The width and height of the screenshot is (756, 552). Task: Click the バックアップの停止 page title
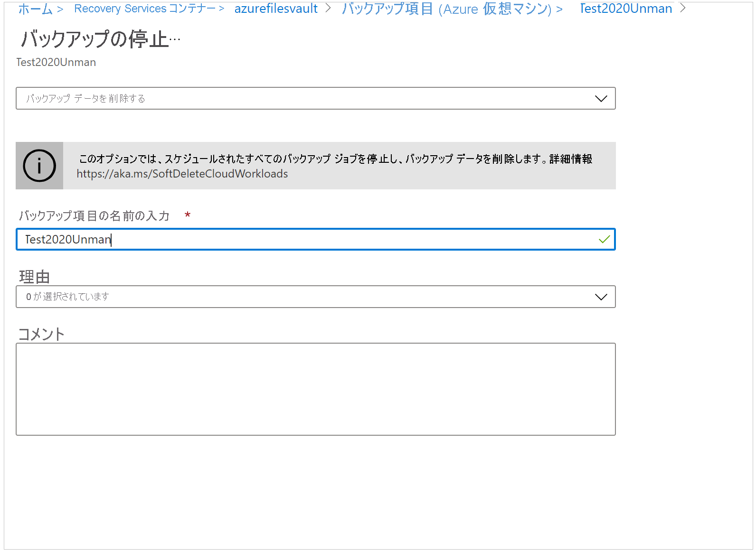pos(95,39)
